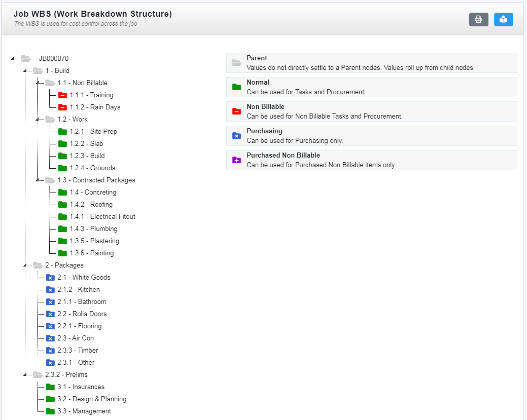Select the '2.3.2 - Prelims' label
Screen dimensions: 527x420
66,375
